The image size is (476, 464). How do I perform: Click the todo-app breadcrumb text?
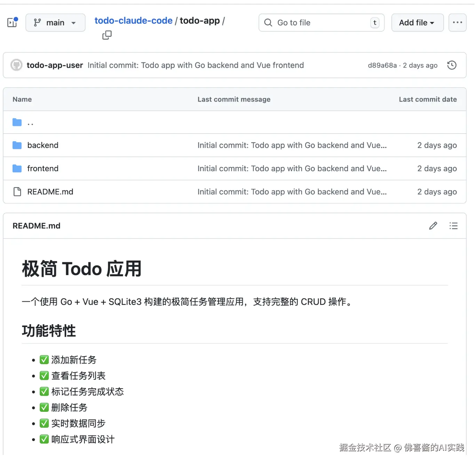[x=200, y=21]
